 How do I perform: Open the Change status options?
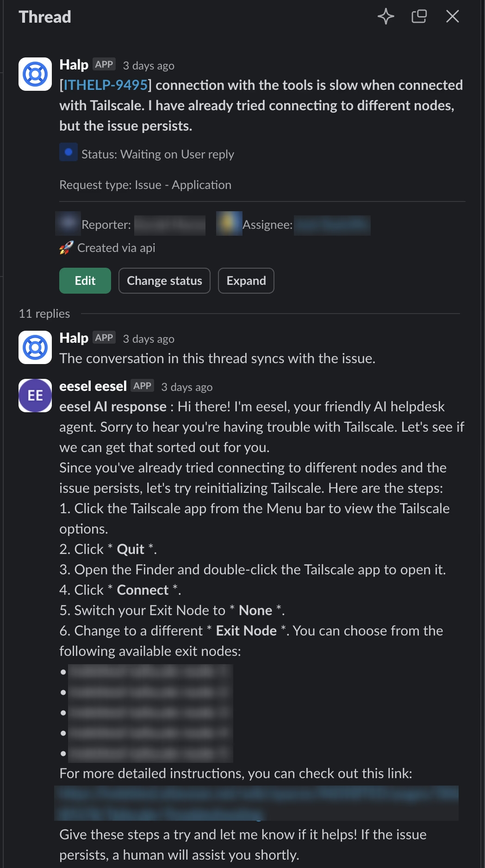164,281
